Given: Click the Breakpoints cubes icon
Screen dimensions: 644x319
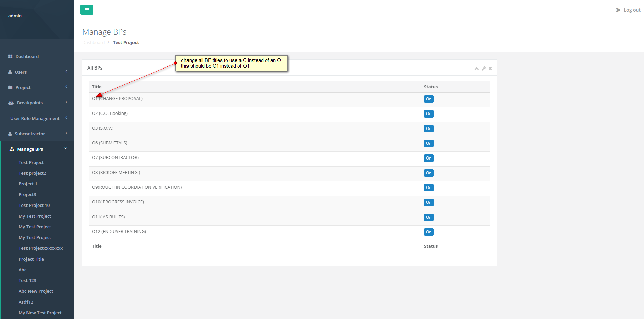Looking at the screenshot, I should [11, 103].
